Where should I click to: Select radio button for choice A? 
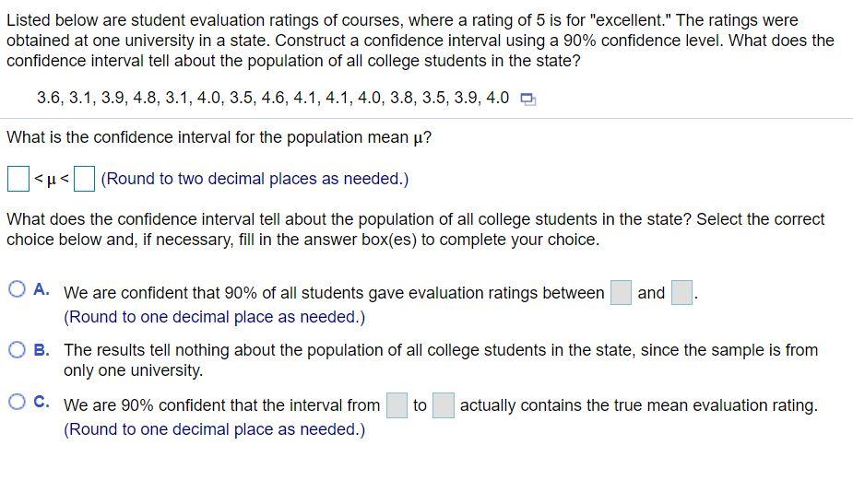[18, 290]
